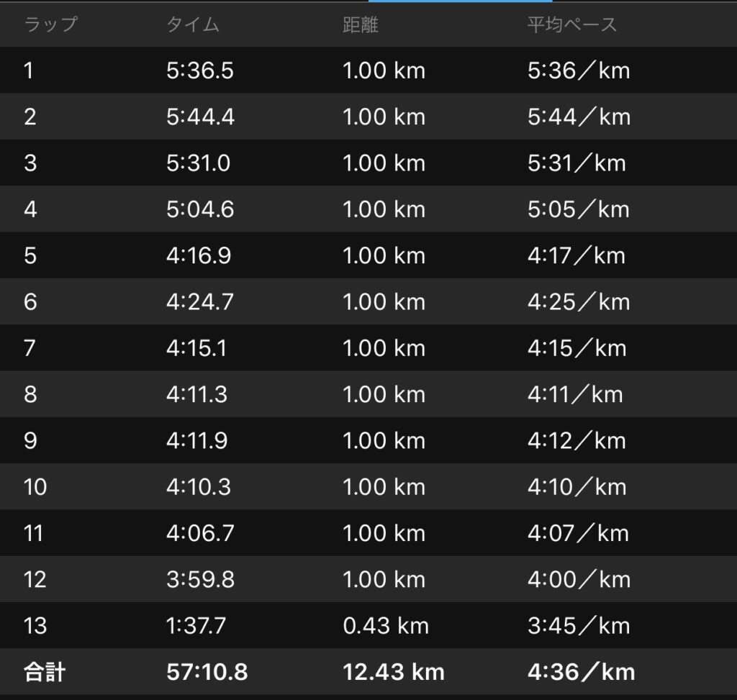
Task: Click lap 6 time 4:24.7
Action: (x=200, y=302)
